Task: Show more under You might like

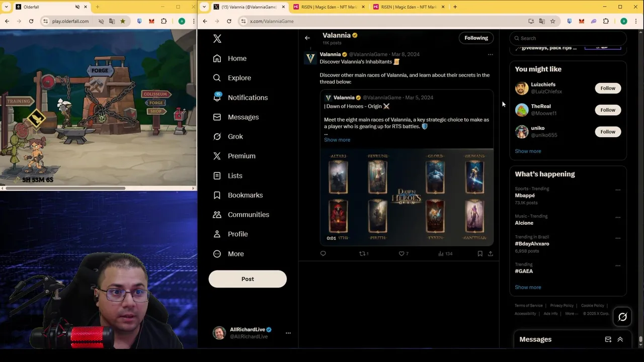Action: click(x=528, y=151)
